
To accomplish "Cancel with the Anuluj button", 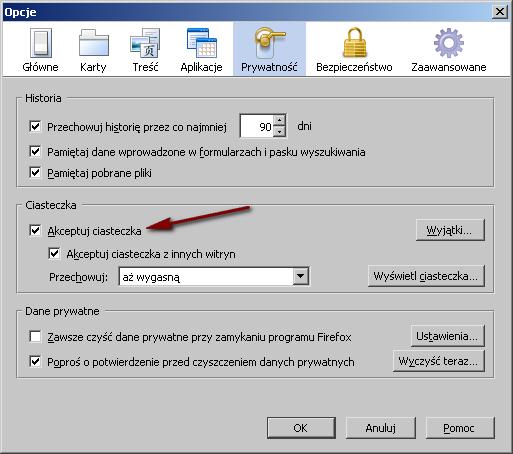I will (381, 428).
